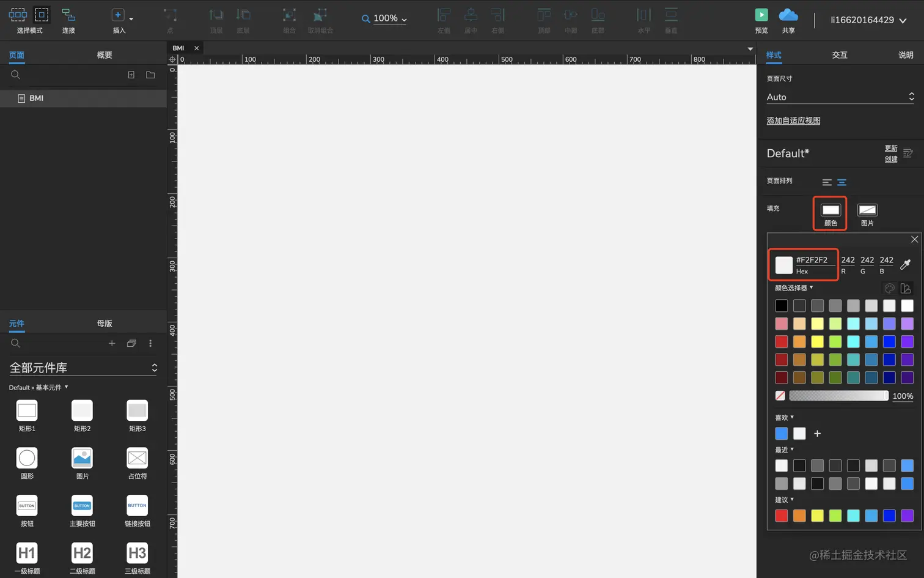Click the 创建 create style link

pos(891,159)
